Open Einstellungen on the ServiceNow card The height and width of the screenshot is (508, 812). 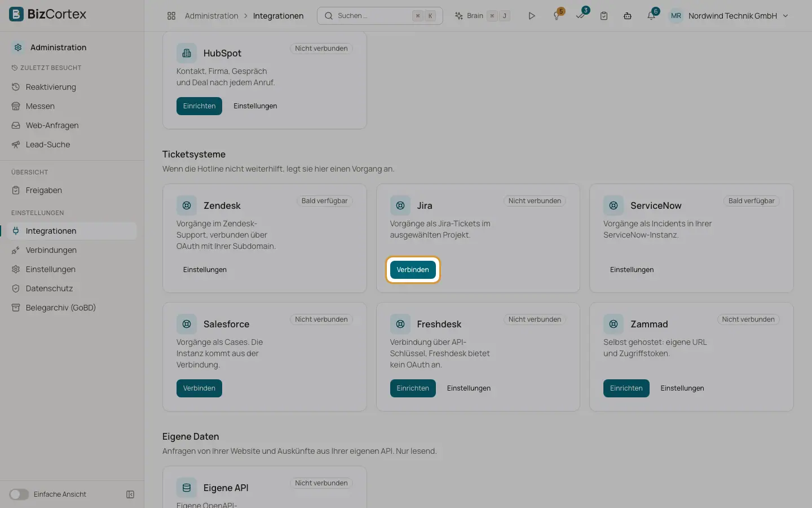[632, 270]
